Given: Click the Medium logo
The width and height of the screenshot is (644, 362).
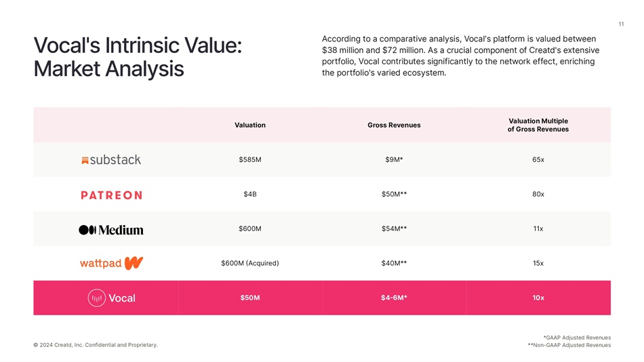Looking at the screenshot, I should point(111,230).
